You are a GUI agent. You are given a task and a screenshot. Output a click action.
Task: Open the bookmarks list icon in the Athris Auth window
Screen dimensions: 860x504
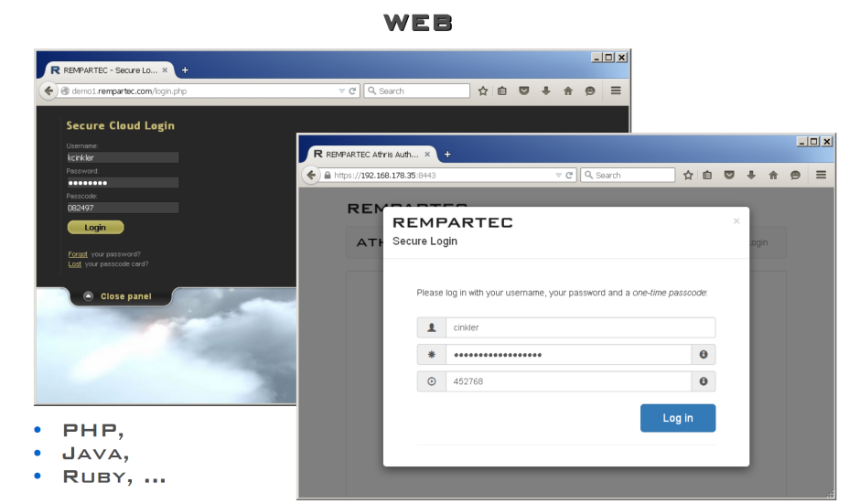(x=707, y=175)
